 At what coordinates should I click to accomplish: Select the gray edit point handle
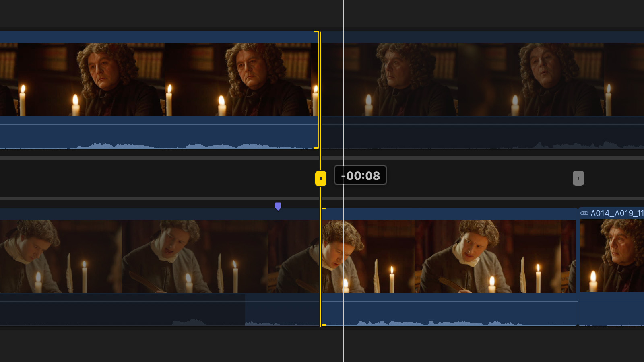(x=578, y=178)
